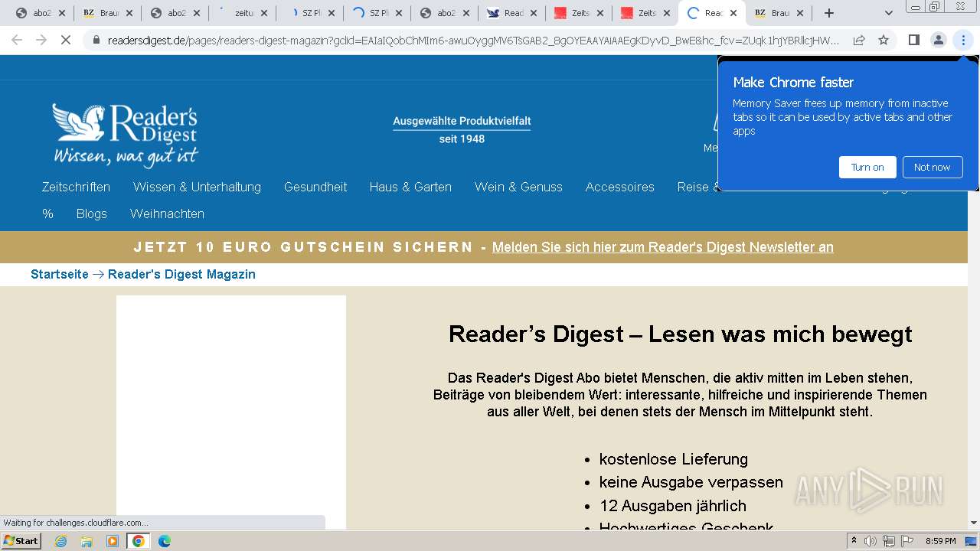Open Accessoires menu
This screenshot has height=551, width=980.
[x=619, y=187]
